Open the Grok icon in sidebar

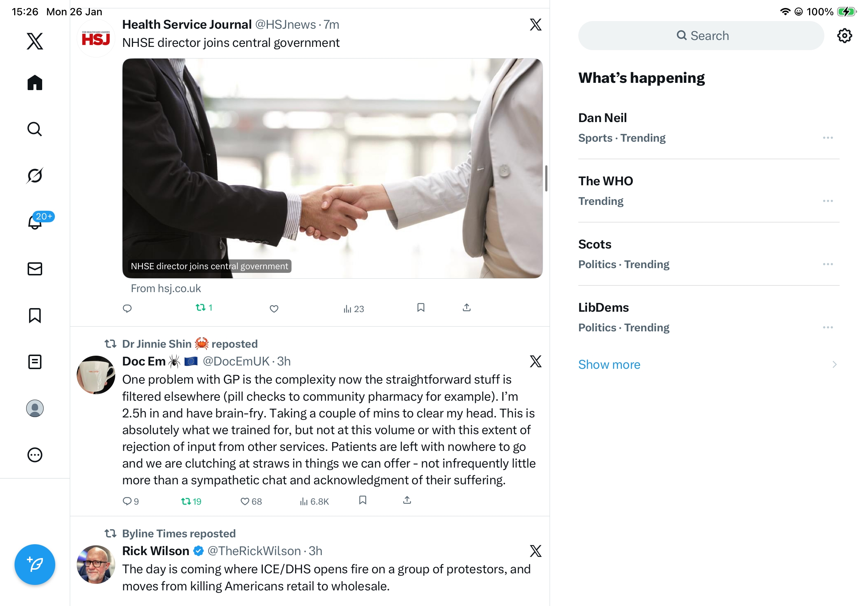(35, 176)
